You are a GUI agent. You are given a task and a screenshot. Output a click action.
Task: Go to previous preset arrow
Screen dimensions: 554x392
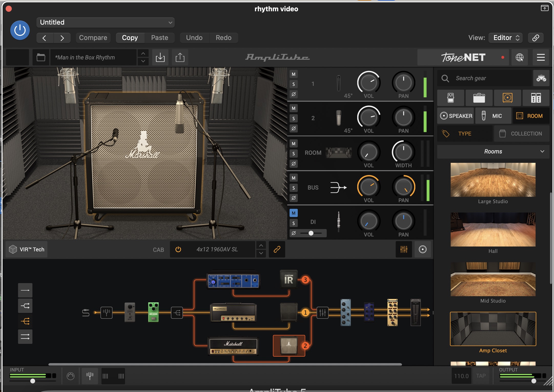(45, 38)
